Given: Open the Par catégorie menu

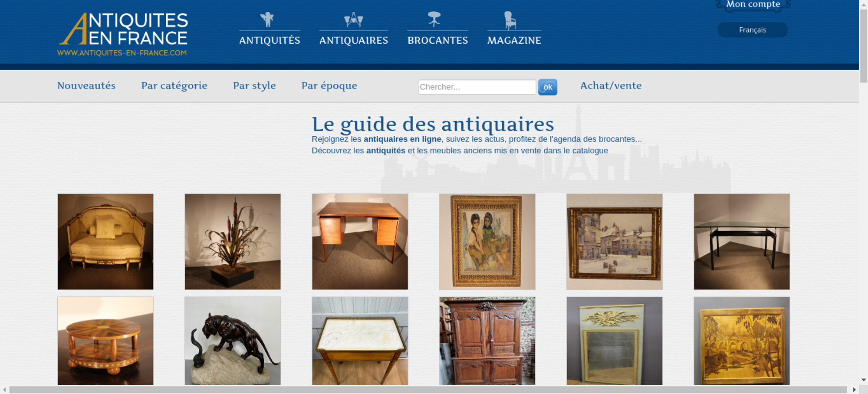Looking at the screenshot, I should click(x=174, y=86).
